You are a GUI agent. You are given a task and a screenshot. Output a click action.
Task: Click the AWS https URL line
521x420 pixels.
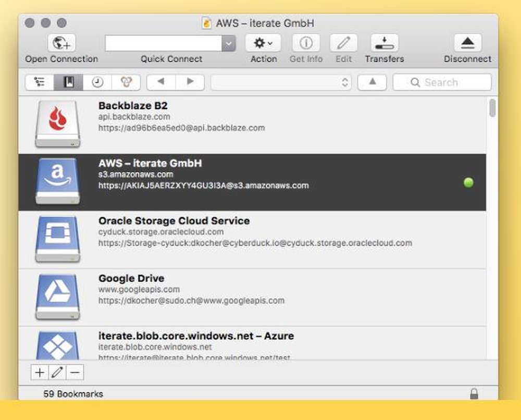[204, 186]
